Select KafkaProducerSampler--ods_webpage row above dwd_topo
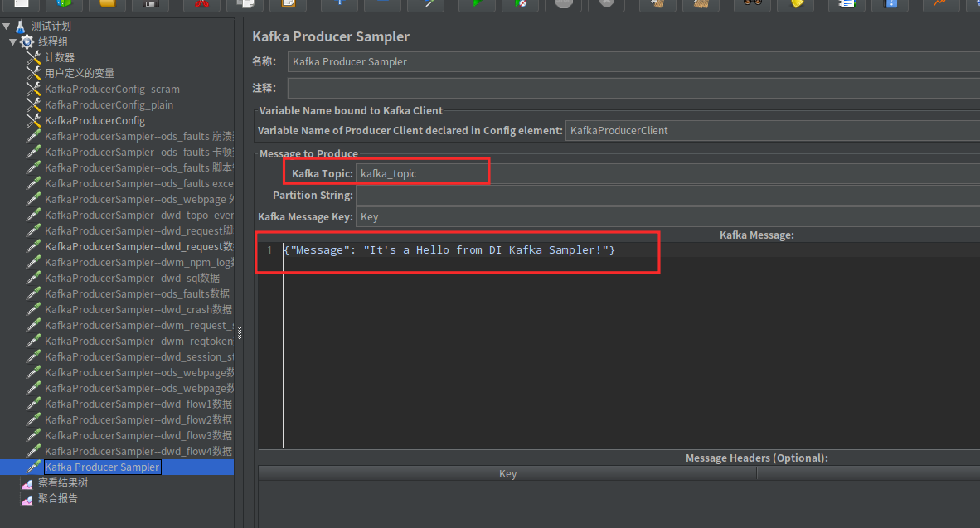 pyautogui.click(x=138, y=199)
